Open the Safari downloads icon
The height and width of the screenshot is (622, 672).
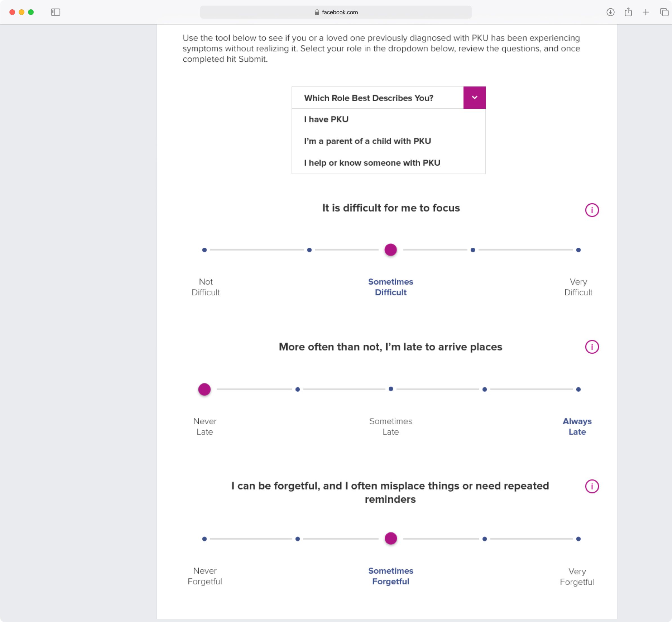610,12
